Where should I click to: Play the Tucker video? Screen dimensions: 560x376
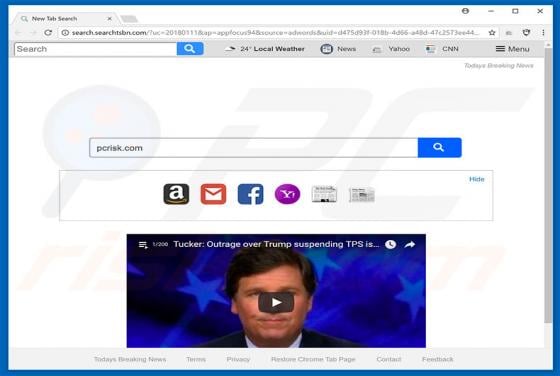[x=276, y=302]
